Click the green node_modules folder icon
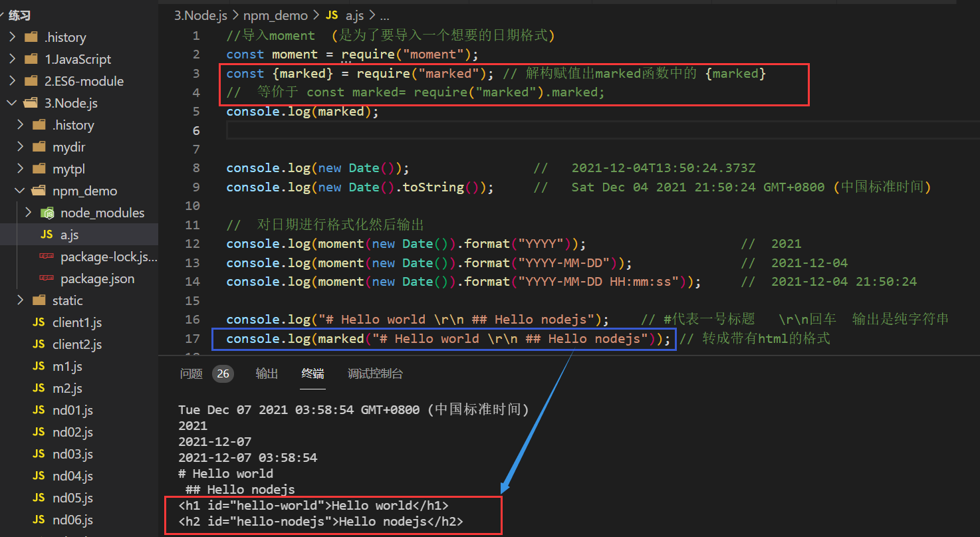Image resolution: width=980 pixels, height=537 pixels. click(47, 212)
